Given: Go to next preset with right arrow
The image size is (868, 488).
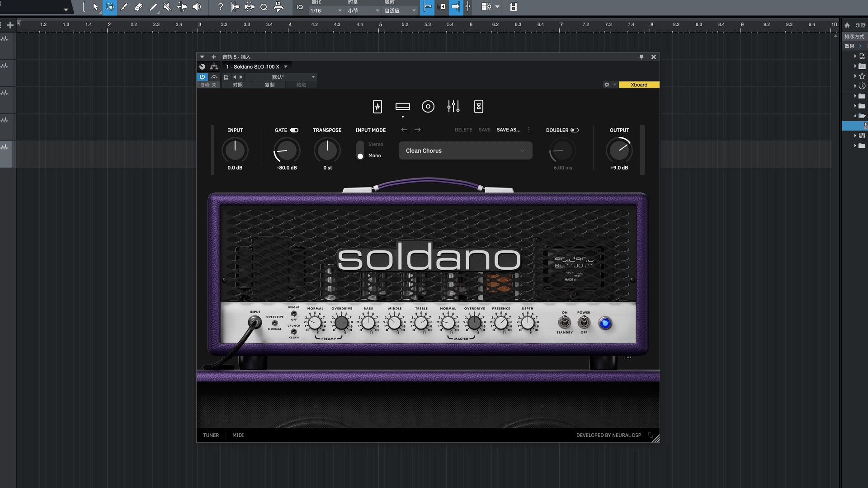Looking at the screenshot, I should tap(418, 130).
